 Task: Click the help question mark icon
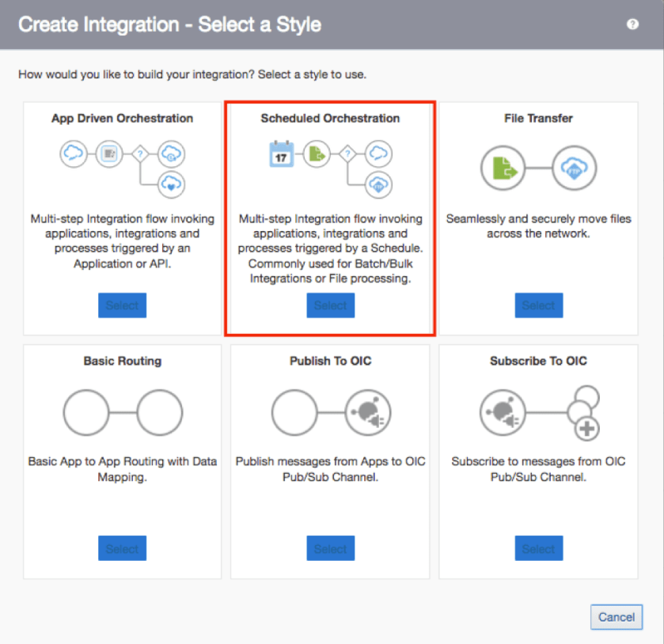[x=632, y=25]
